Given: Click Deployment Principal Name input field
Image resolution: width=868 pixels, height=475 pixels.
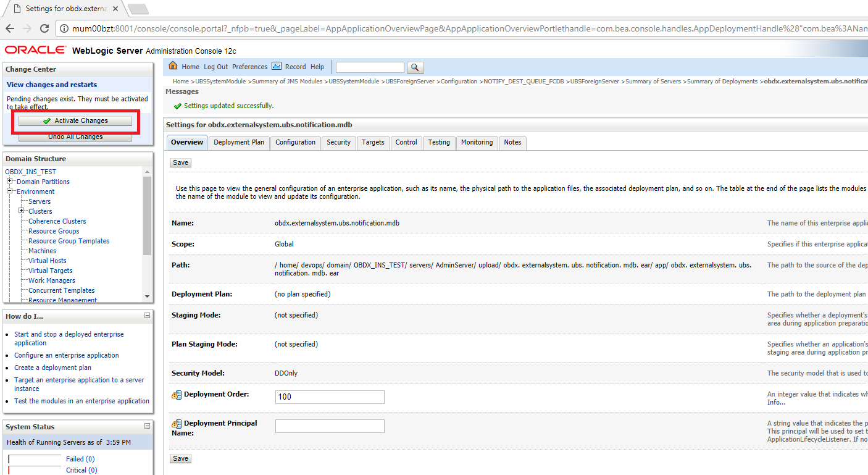Looking at the screenshot, I should (330, 426).
